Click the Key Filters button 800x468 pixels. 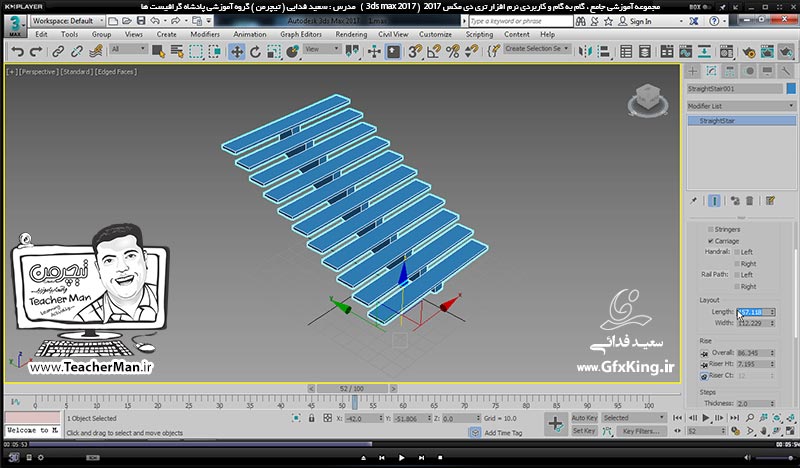pyautogui.click(x=640, y=431)
